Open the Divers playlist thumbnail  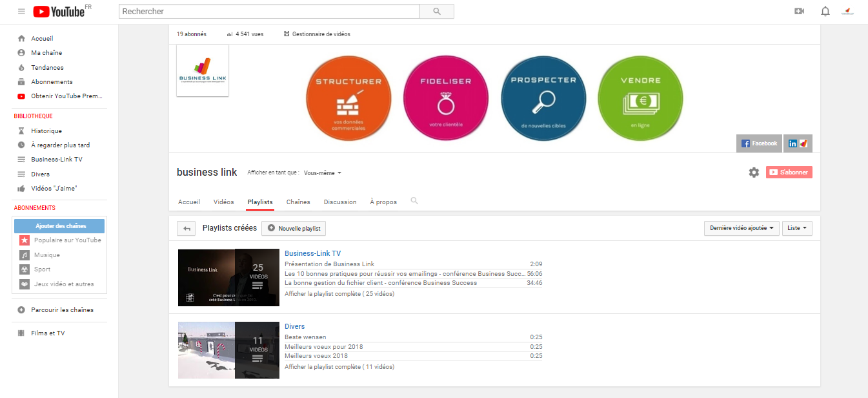tap(228, 350)
